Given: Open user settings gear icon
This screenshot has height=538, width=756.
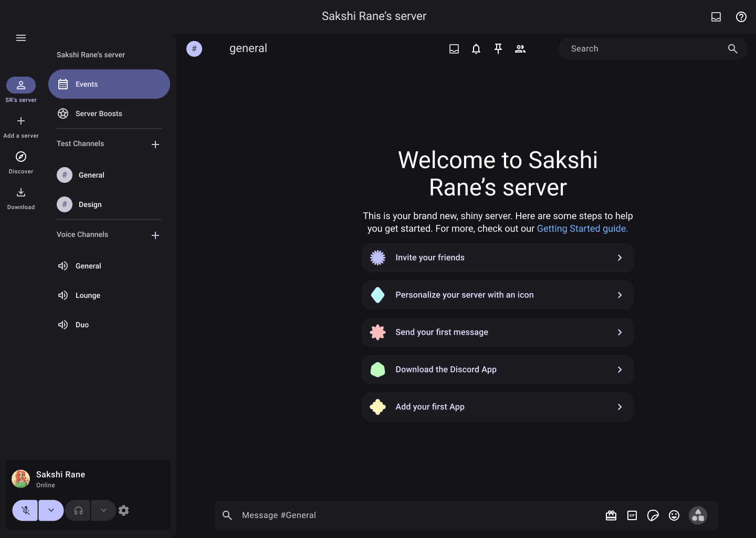Looking at the screenshot, I should [x=124, y=510].
